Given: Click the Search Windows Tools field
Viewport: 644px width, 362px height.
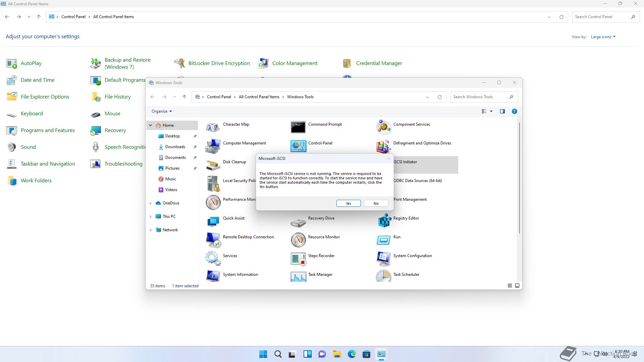Looking at the screenshot, I should [484, 97].
